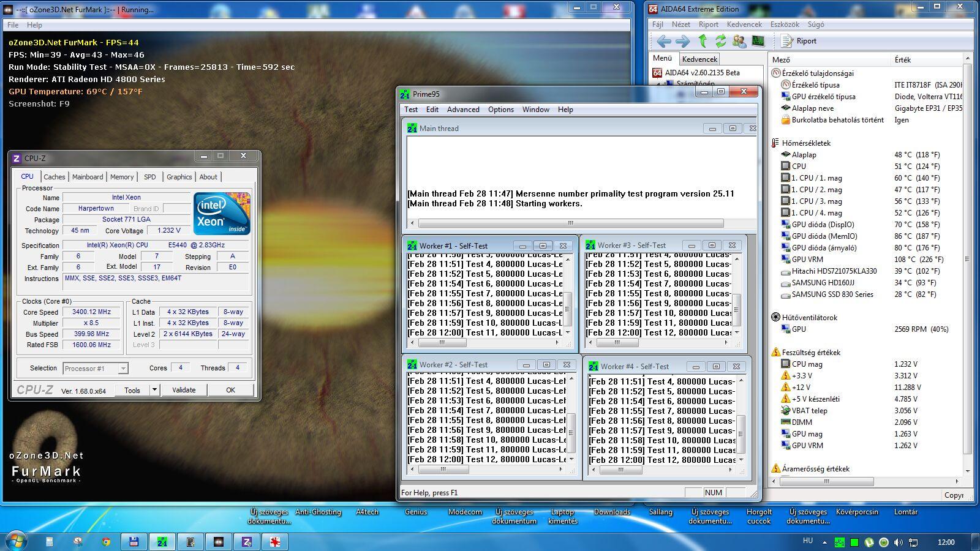
Task: Click Worker #1 vertical scrollbar thumb
Action: click(x=568, y=309)
